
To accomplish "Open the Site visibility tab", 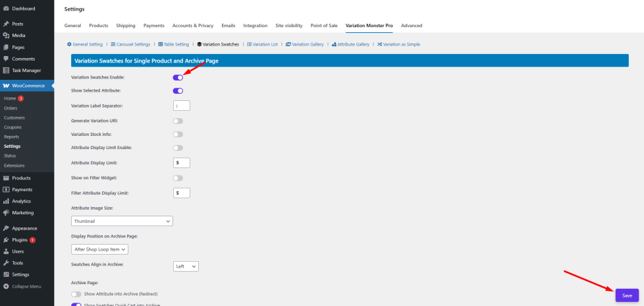I will point(289,26).
